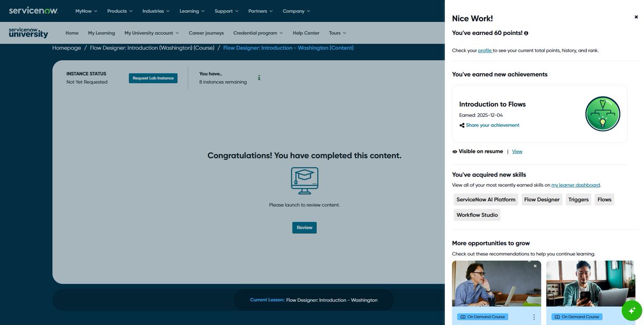644x325 pixels.
Task: Open ServiceNow University logo homepage
Action: (28, 33)
